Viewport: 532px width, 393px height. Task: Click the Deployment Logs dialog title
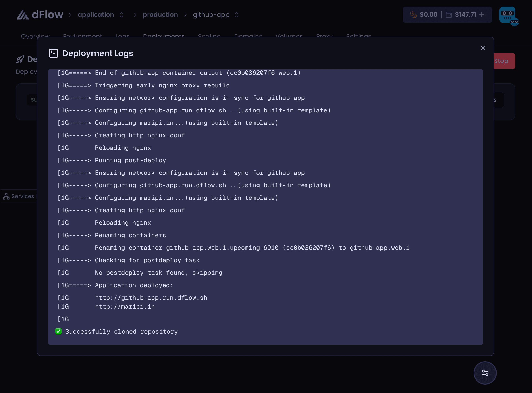(x=98, y=53)
